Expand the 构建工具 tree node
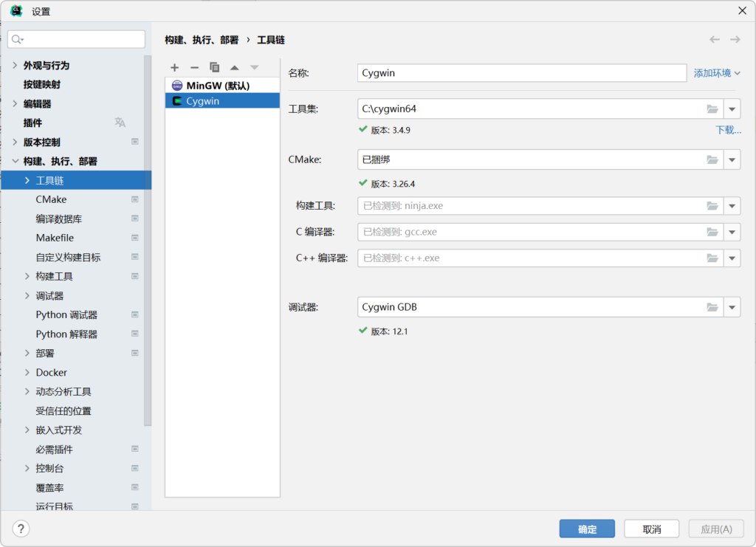Viewport: 756px width, 547px height. click(x=27, y=276)
